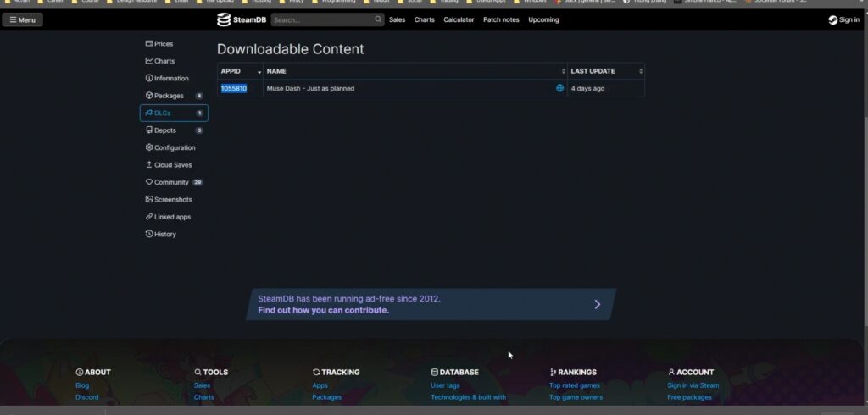Open Patch notes nav item
The height and width of the screenshot is (415, 868).
(501, 20)
